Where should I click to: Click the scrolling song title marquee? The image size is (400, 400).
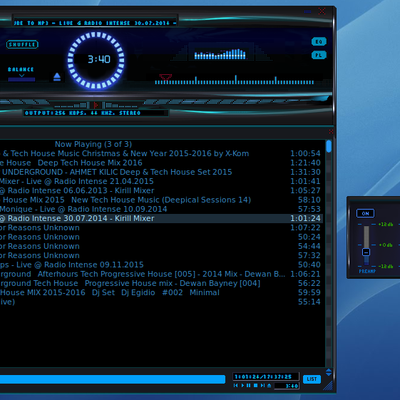[95, 23]
